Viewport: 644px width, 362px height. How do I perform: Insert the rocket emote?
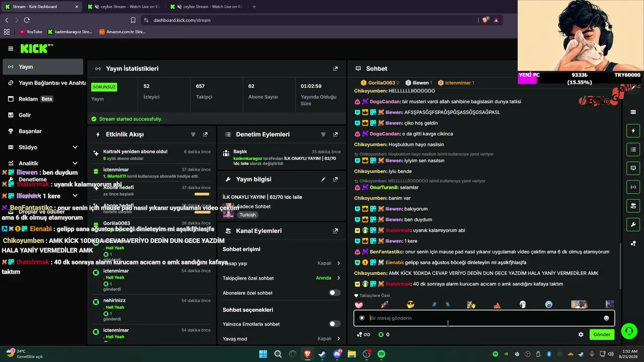[384, 305]
